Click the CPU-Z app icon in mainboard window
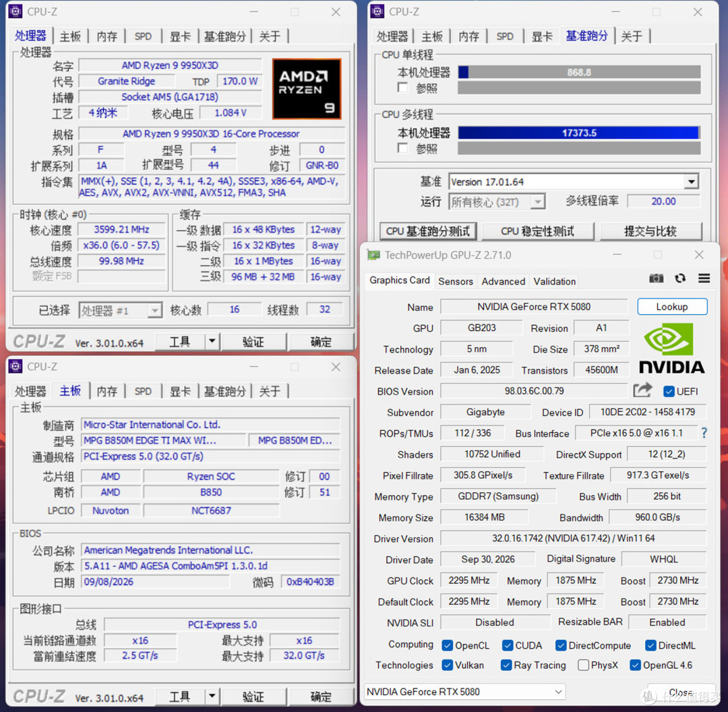 [16, 366]
